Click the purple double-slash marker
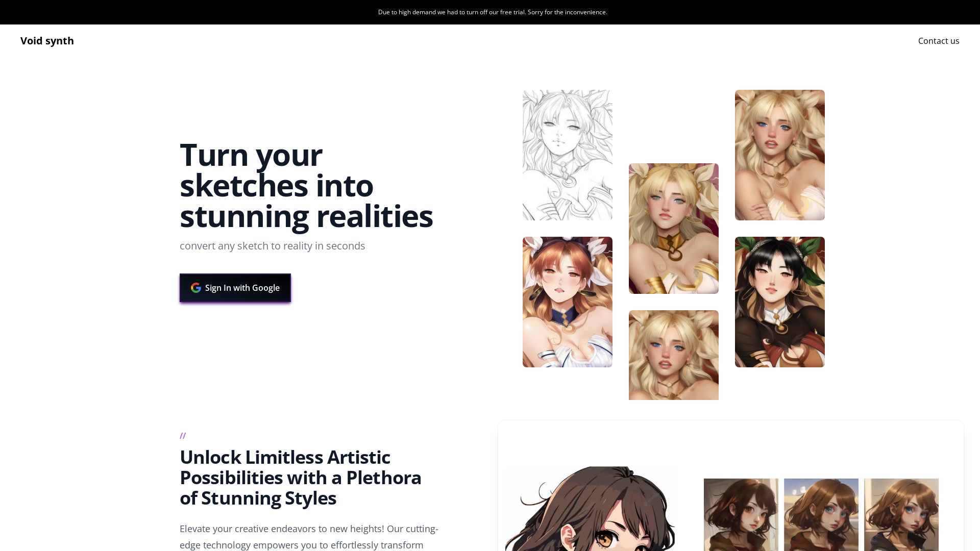This screenshot has height=551, width=980. tap(183, 436)
